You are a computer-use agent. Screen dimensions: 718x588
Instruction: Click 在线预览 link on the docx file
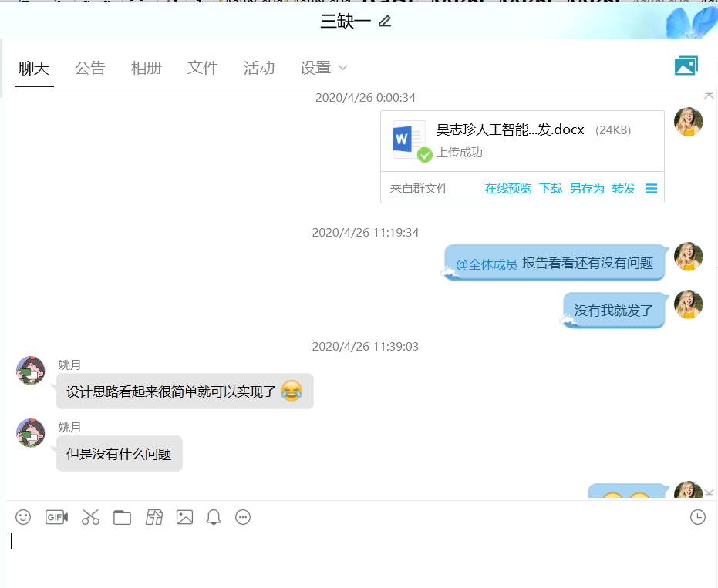point(507,189)
